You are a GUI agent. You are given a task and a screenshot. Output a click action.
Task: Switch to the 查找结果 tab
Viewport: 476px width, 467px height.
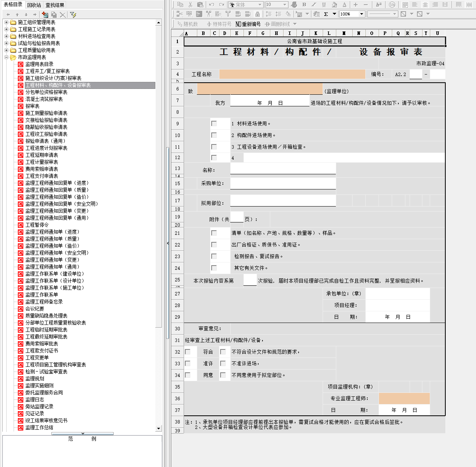click(55, 5)
